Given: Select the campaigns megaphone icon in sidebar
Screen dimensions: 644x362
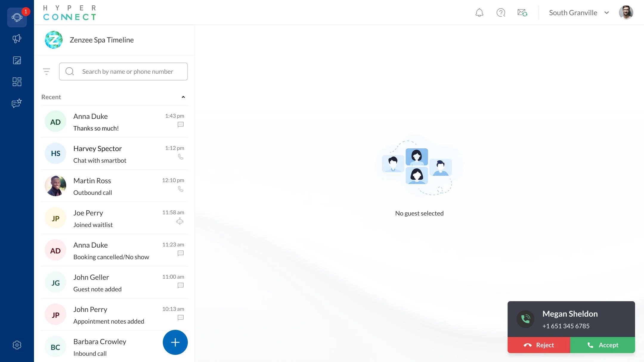Looking at the screenshot, I should (x=17, y=38).
